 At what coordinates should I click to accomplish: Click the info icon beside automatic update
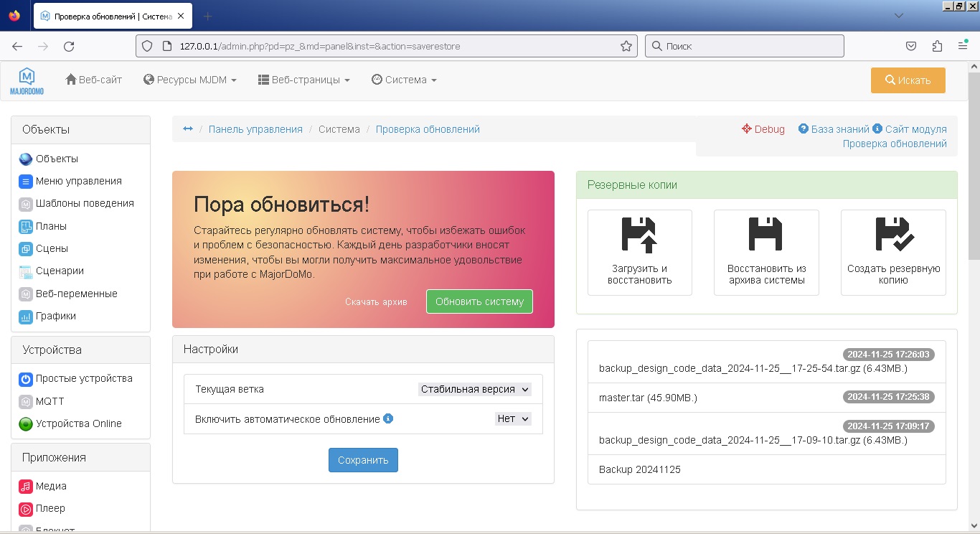[x=388, y=418]
